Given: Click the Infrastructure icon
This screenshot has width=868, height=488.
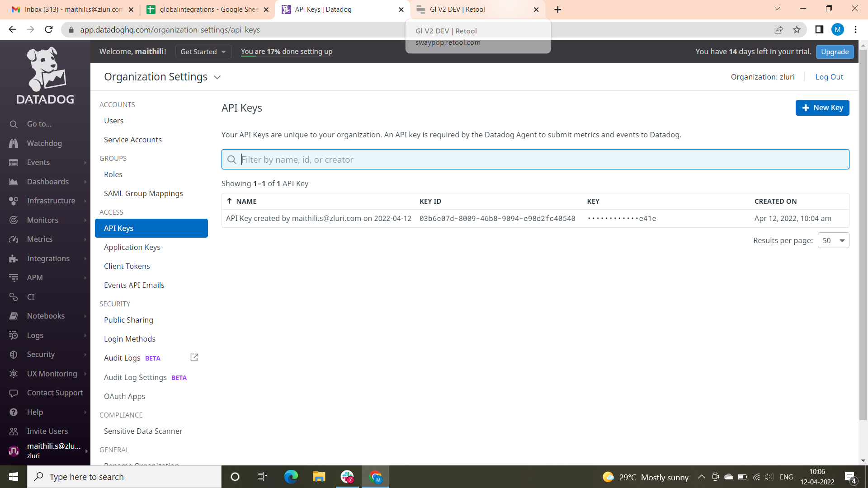Looking at the screenshot, I should [14, 201].
